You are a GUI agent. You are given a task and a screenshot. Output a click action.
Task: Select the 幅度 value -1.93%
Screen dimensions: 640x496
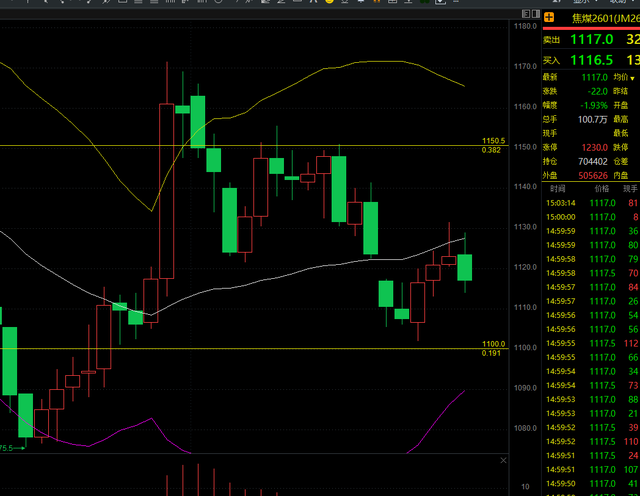(594, 106)
